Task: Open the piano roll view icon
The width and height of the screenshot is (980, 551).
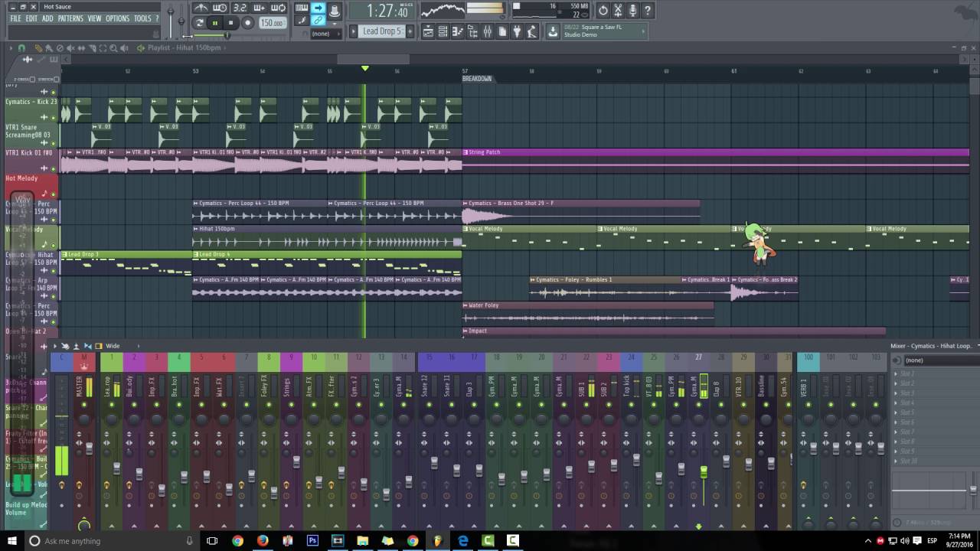Action: point(457,31)
